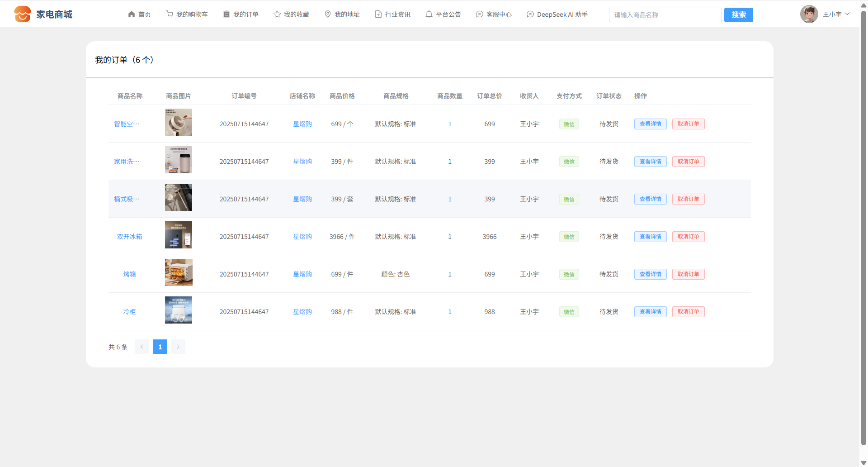The width and height of the screenshot is (868, 467).
Task: Click the user avatar picture
Action: click(x=809, y=14)
